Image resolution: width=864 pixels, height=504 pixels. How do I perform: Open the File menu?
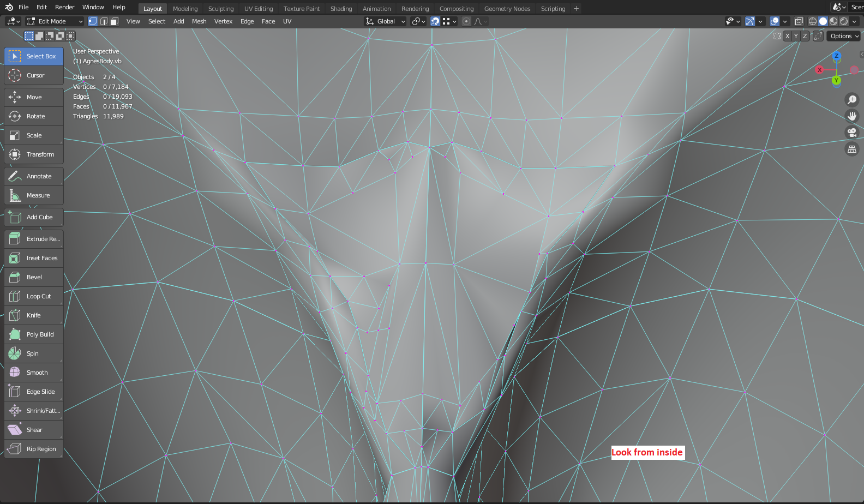click(x=23, y=7)
